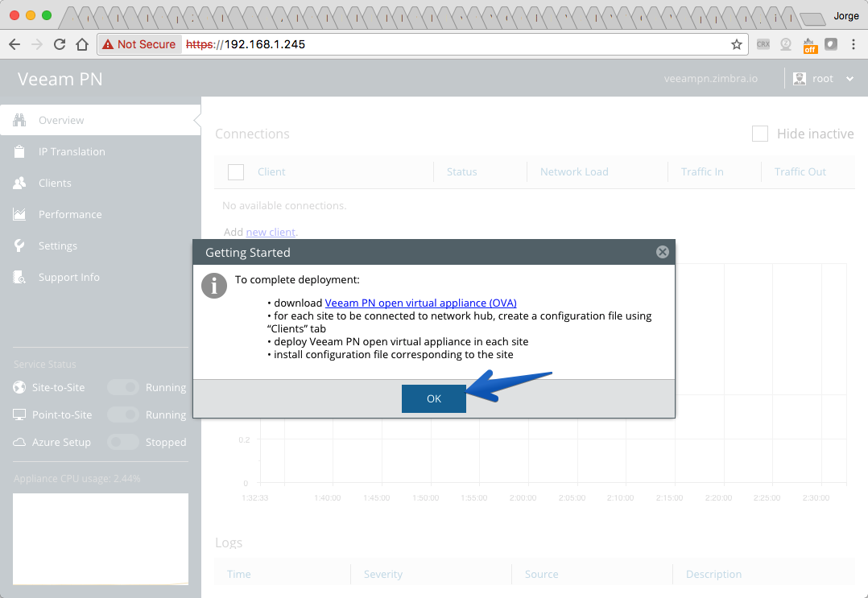The height and width of the screenshot is (598, 868).
Task: Click the veeampn.zimbra.io hostname text
Action: pos(711,79)
